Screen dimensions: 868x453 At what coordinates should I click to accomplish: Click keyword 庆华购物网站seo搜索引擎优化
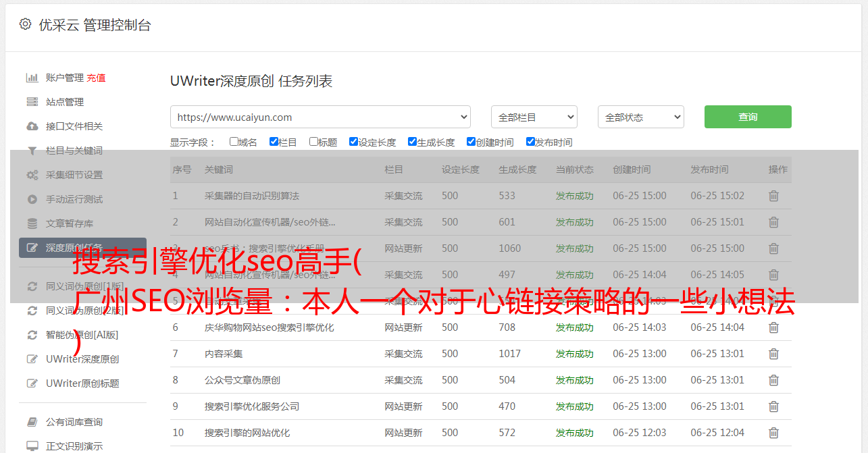(x=270, y=327)
